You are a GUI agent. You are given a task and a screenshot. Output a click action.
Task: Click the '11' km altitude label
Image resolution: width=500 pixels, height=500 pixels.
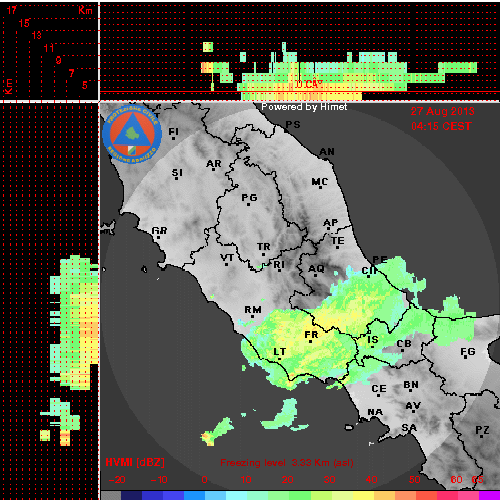point(49,48)
